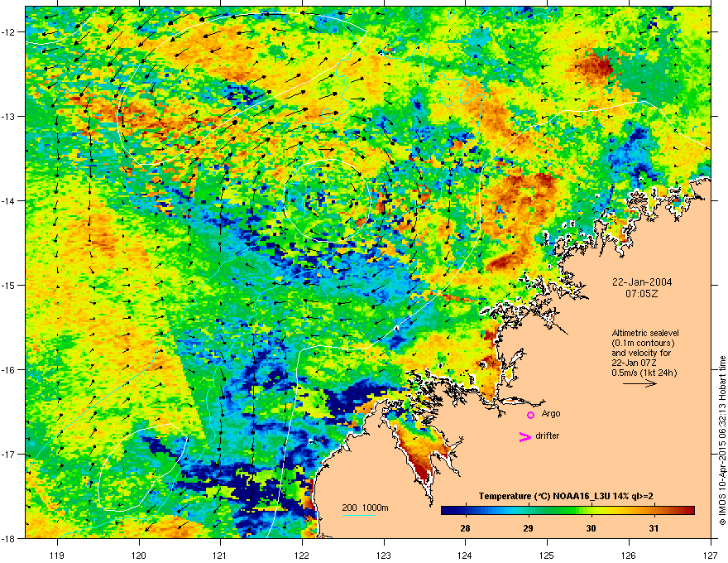Screen dimensions: 728x563
Task: Click latitude axis label -16
Action: [8, 370]
